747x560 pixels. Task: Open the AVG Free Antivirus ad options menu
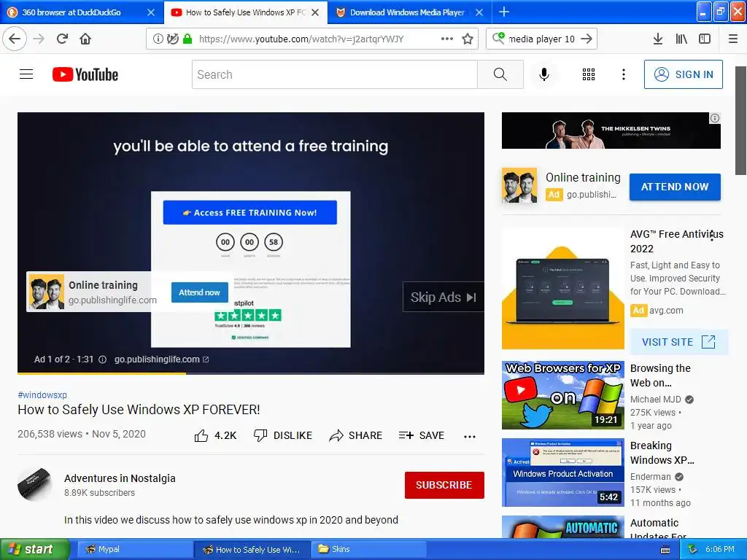tap(712, 236)
